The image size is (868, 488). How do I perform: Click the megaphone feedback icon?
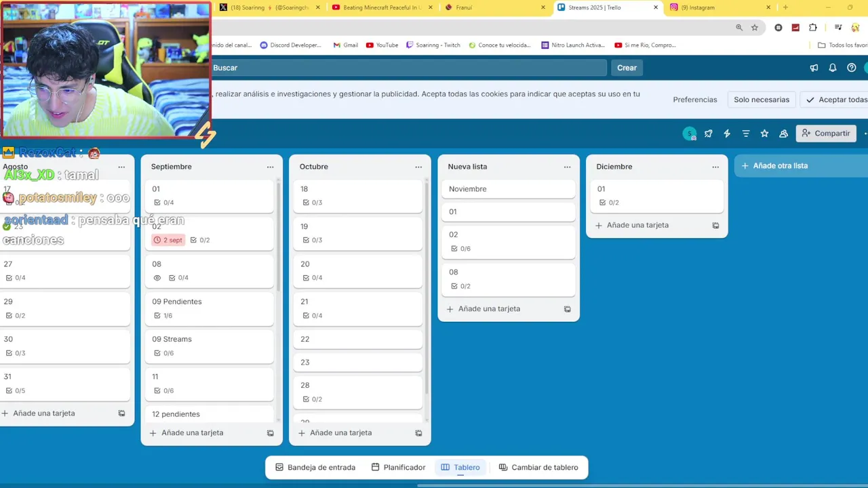click(814, 68)
